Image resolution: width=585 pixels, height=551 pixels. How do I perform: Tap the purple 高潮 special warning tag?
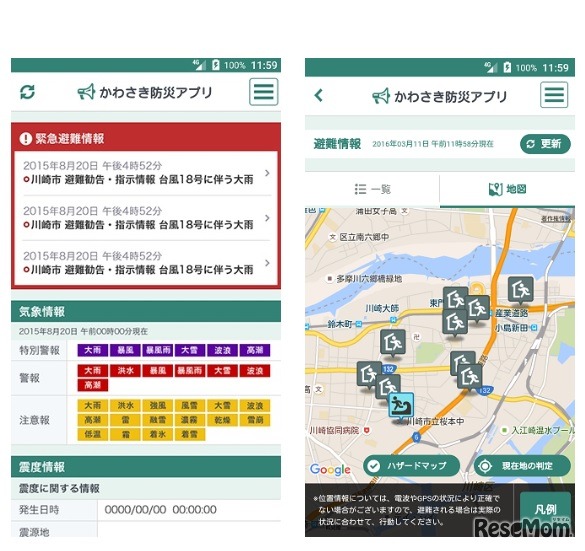click(x=255, y=350)
